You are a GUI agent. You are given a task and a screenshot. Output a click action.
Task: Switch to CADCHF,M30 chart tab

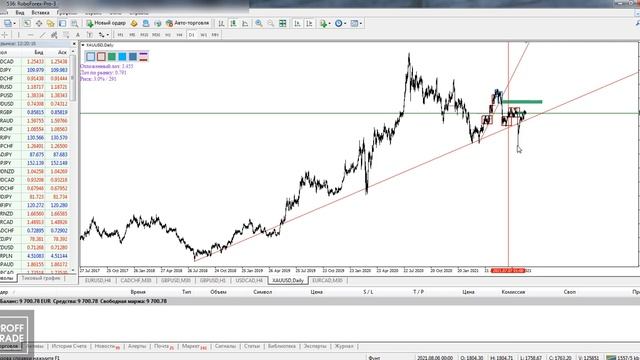tap(136, 280)
